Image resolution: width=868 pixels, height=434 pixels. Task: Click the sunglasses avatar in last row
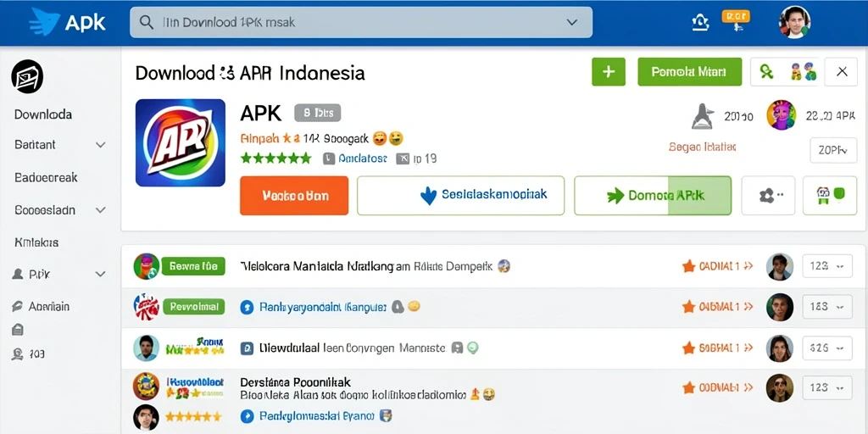pos(780,388)
